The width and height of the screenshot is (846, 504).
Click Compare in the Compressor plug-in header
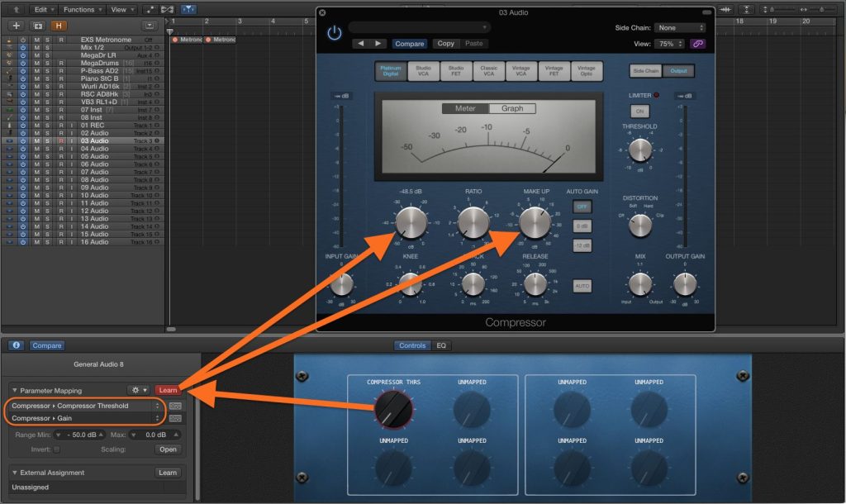pyautogui.click(x=410, y=44)
